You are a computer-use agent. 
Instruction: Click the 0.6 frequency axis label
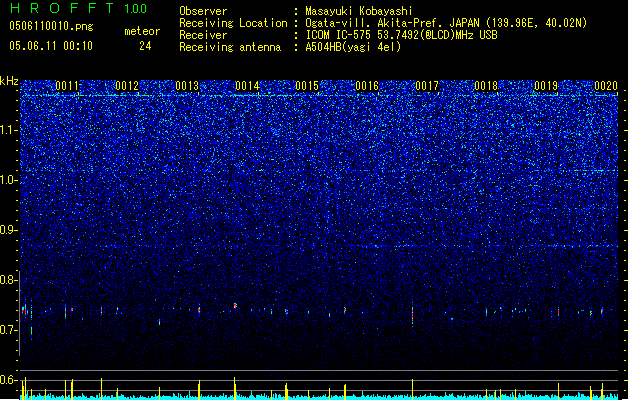9,380
